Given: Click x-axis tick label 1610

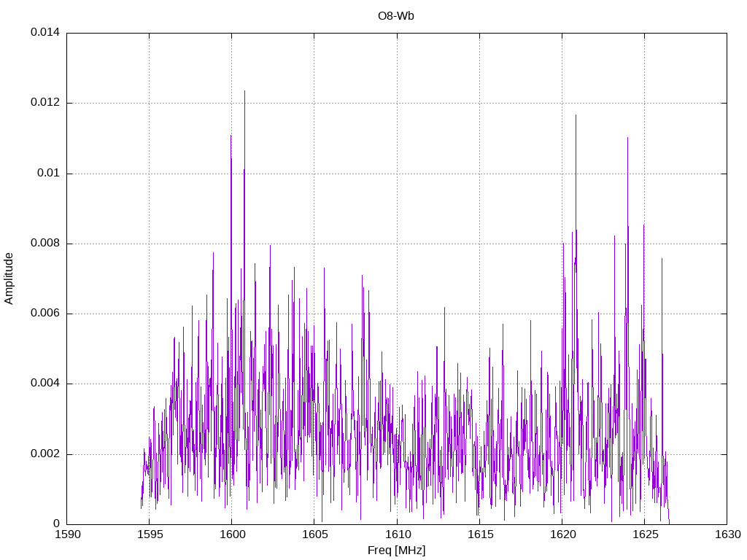Looking at the screenshot, I should pyautogui.click(x=398, y=534).
